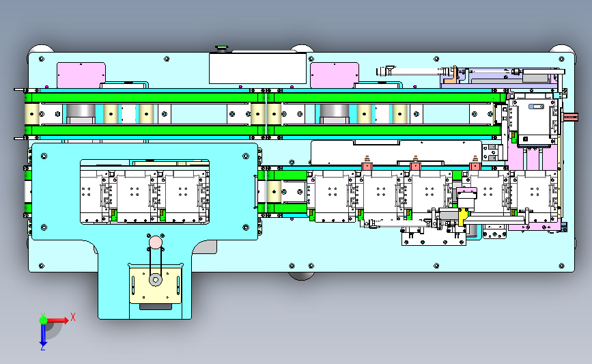Image resolution: width=592 pixels, height=364 pixels.
Task: Click the blue Z axis arrow of triad
Action: point(43,335)
